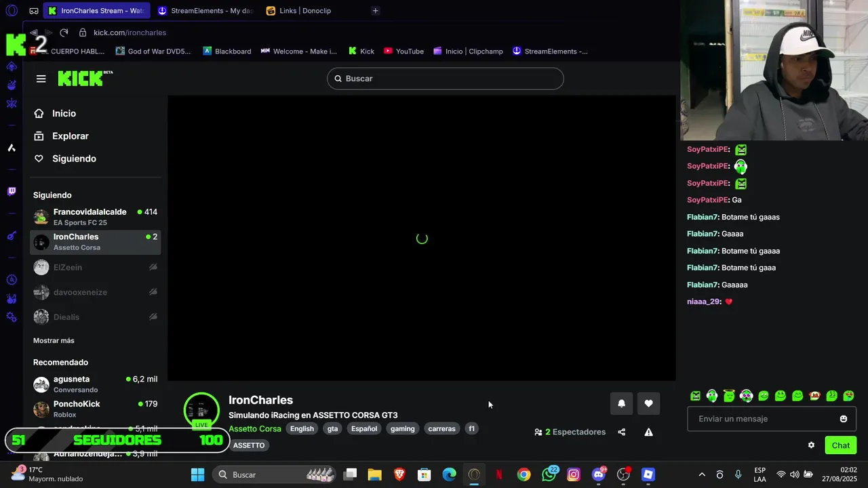
Task: Click the 2 Espectadores viewer count
Action: click(570, 432)
